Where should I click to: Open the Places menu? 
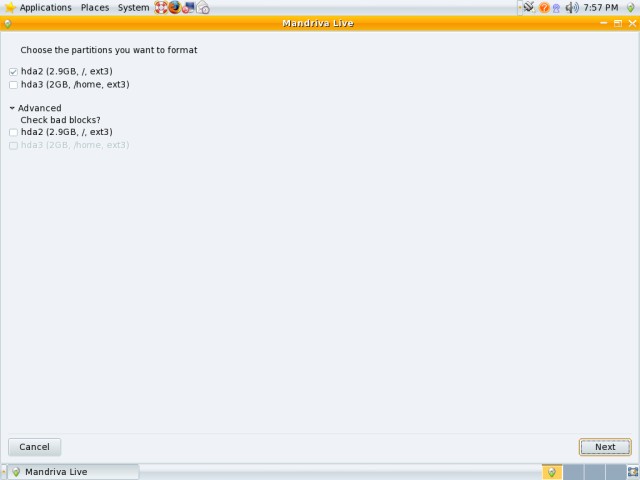95,7
